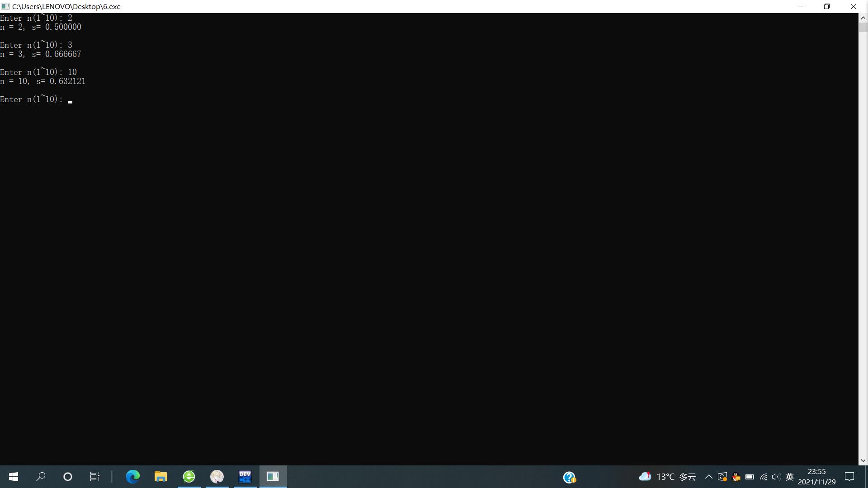
Task: Switch to Dev-C++ taskbar icon
Action: pyautogui.click(x=245, y=477)
